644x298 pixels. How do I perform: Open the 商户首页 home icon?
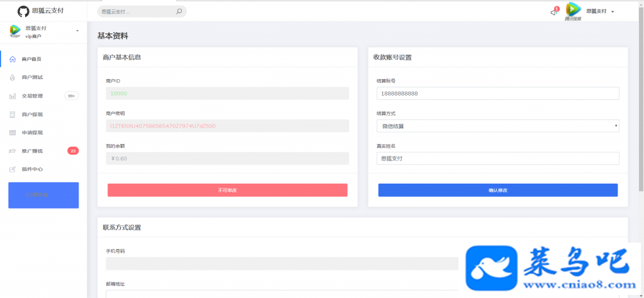click(x=13, y=59)
